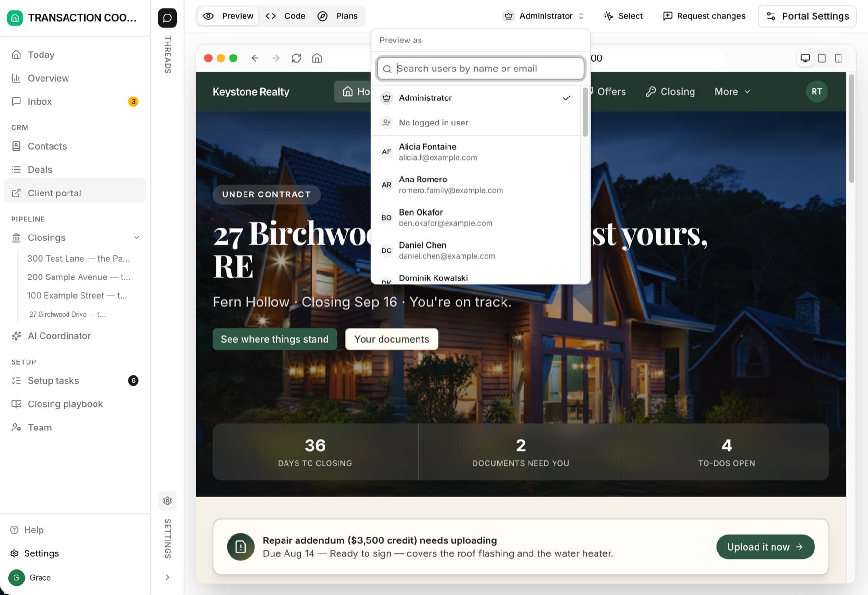868x595 pixels.
Task: Go to preview home icon
Action: (317, 58)
